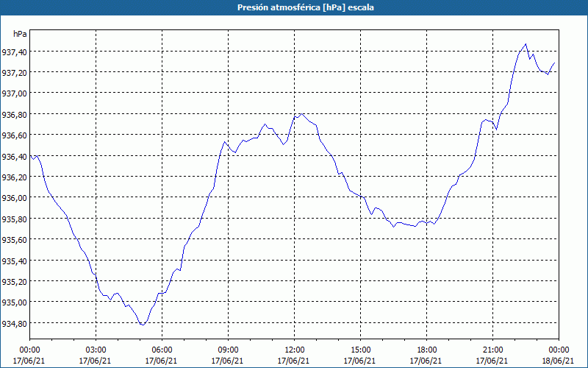This screenshot has width=588, height=368.
Task: Click the 935,40 axis value
Action: (x=14, y=261)
